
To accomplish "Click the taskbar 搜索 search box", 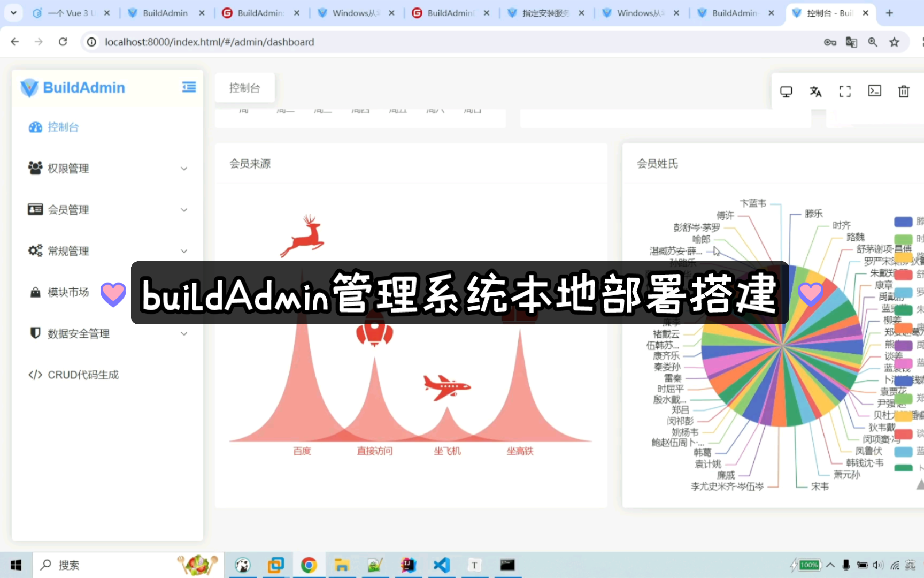I will tap(128, 565).
